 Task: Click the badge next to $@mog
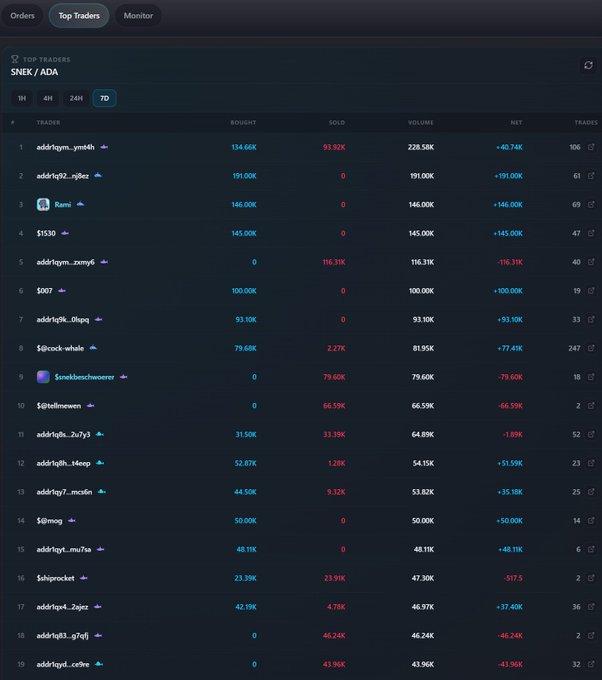(72, 520)
